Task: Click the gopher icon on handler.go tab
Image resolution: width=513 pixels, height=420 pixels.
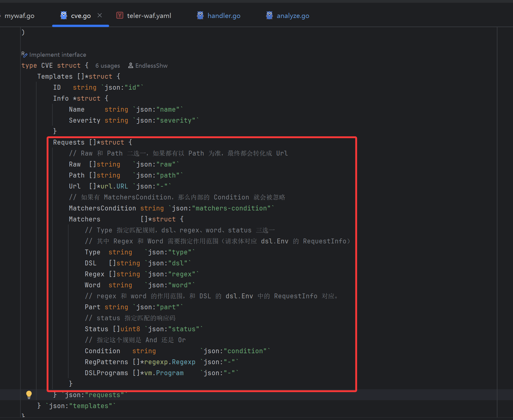Action: coord(200,16)
